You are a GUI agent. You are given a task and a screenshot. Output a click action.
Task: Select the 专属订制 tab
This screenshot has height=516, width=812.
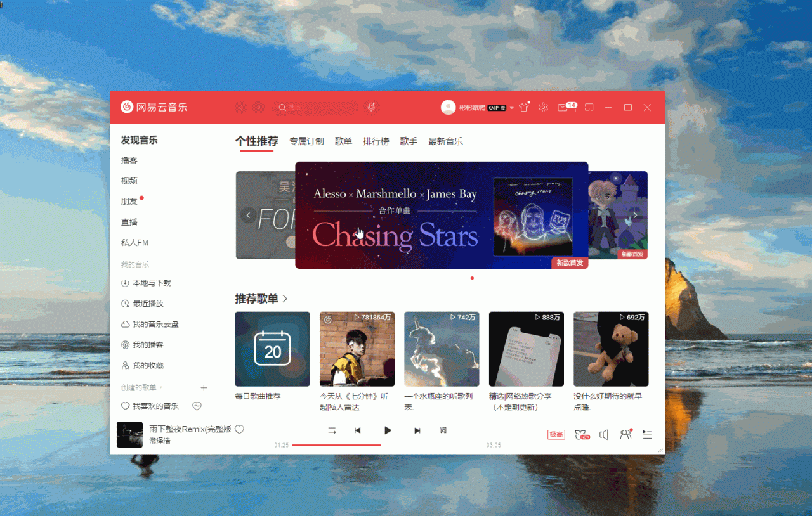coord(306,141)
